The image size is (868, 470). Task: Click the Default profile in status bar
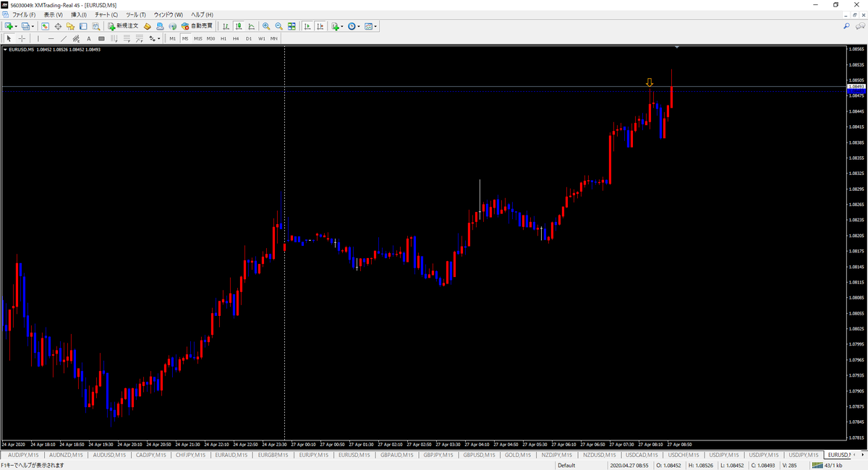tap(566, 466)
